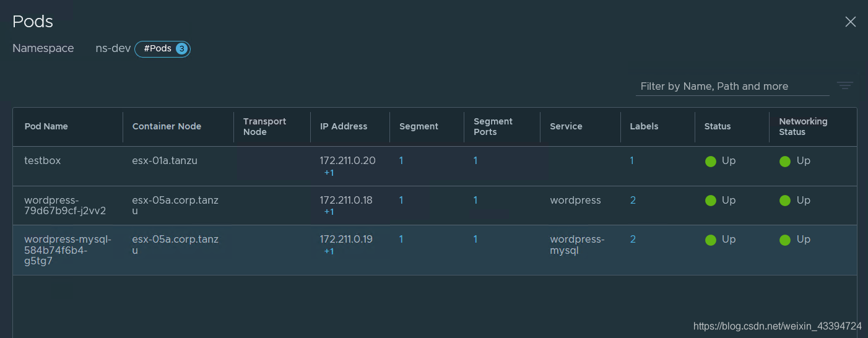Click esx-01a.tanzu container node cell
This screenshot has height=338, width=868.
coord(165,160)
